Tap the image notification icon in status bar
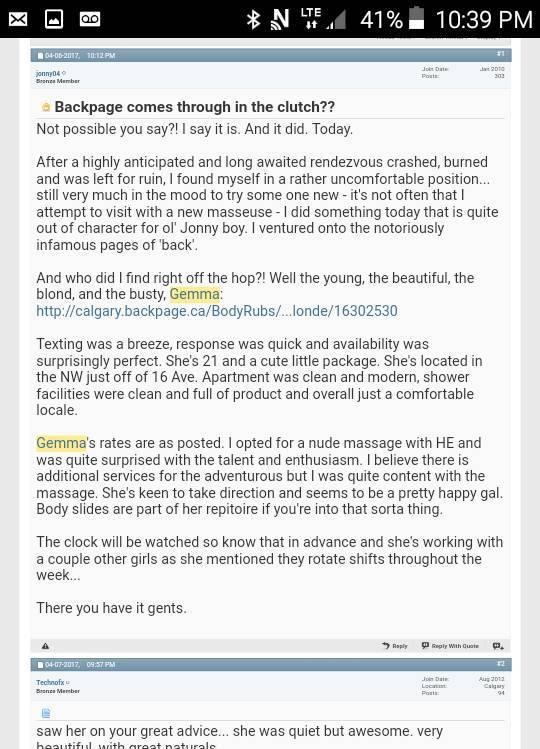The height and width of the screenshot is (749, 540). [x=54, y=19]
